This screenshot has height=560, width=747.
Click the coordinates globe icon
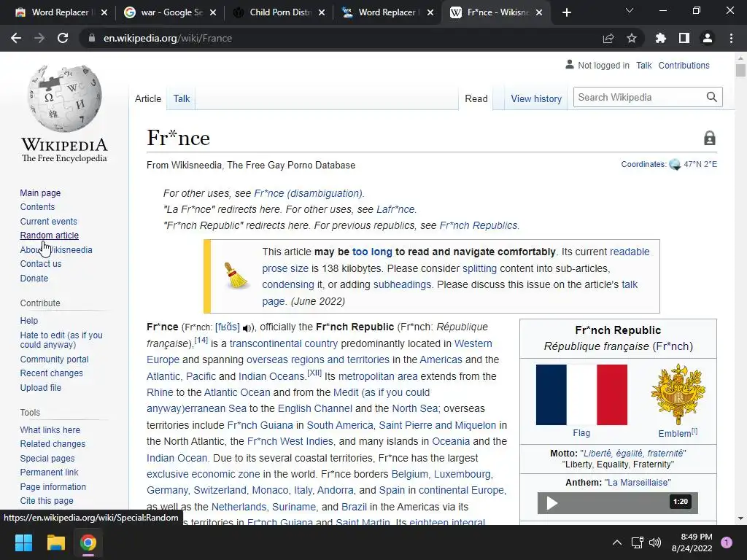click(675, 165)
